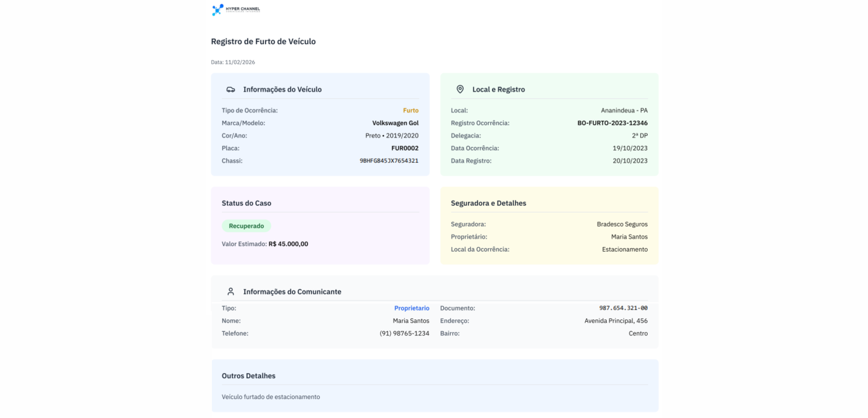
Task: Click the Outros Detalhes heading
Action: tap(248, 376)
